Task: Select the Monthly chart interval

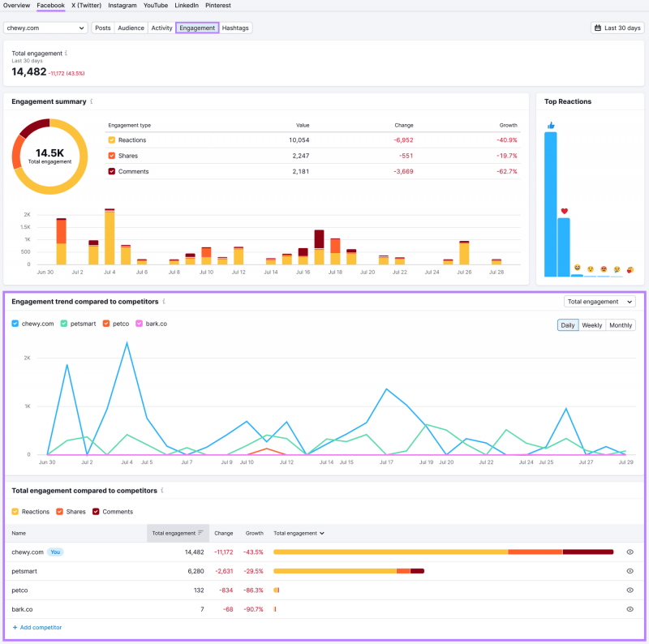Action: 621,325
